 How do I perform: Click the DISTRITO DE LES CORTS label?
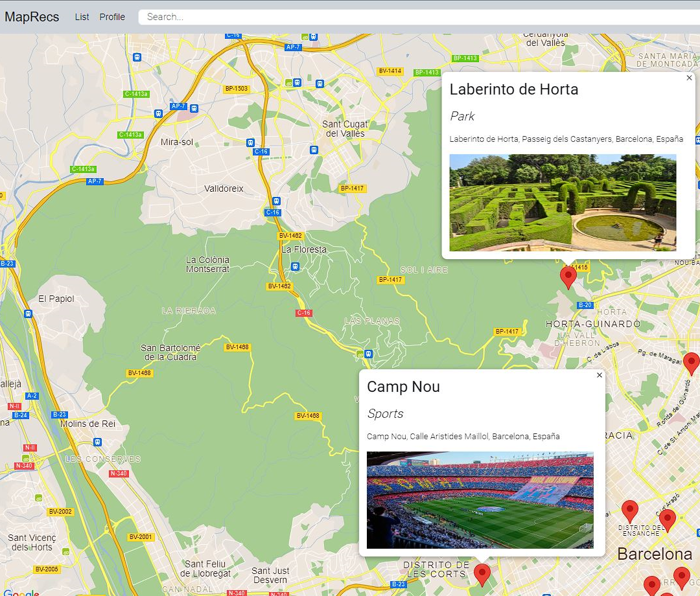tap(436, 569)
